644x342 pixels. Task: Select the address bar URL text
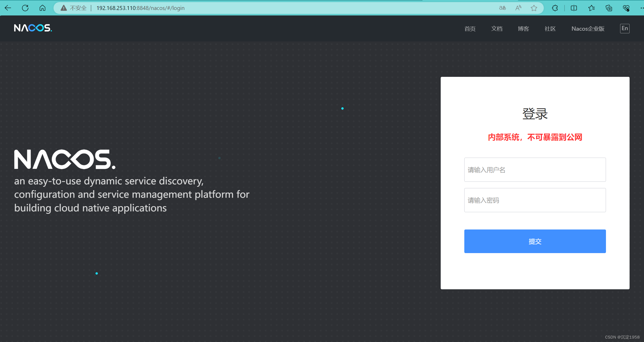[141, 8]
